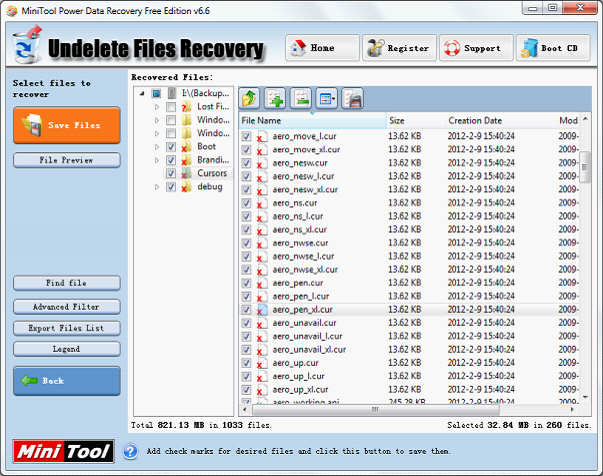
Task: Select the Boot folder icon
Action: pyautogui.click(x=186, y=147)
